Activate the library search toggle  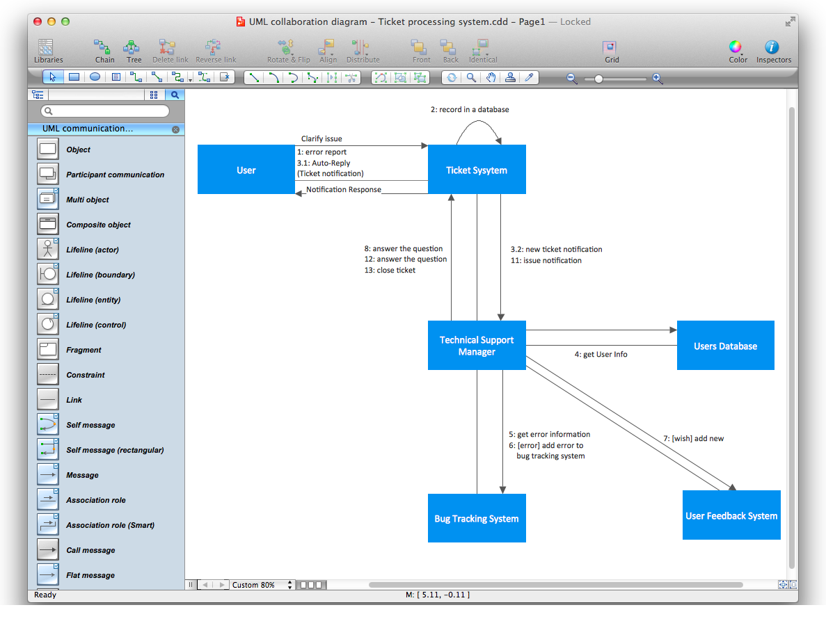pos(175,95)
